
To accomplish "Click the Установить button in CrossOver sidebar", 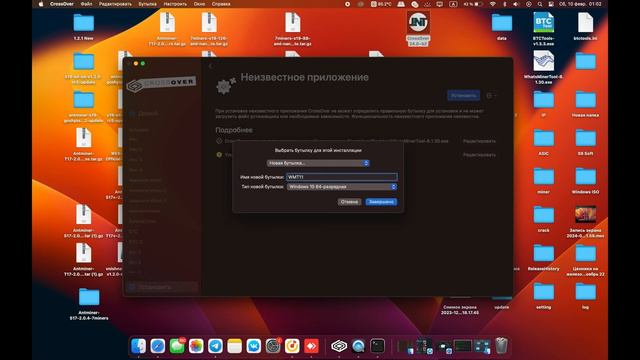I will coord(161,287).
